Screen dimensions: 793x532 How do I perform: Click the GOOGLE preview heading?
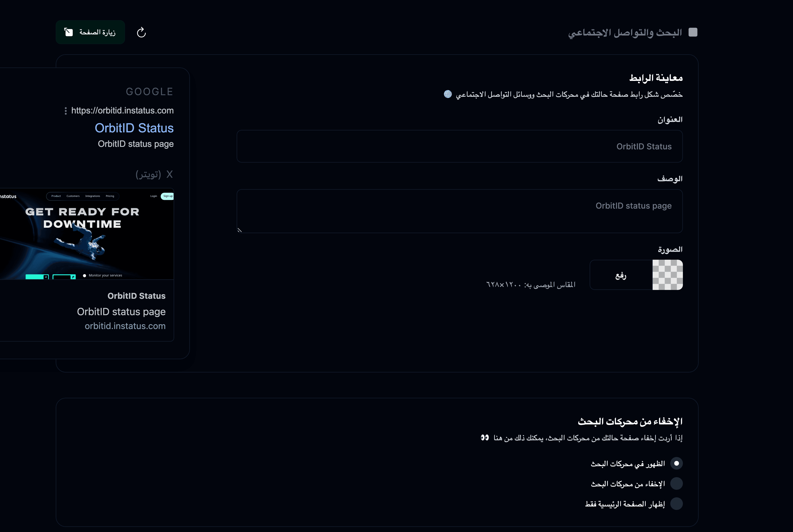click(150, 92)
